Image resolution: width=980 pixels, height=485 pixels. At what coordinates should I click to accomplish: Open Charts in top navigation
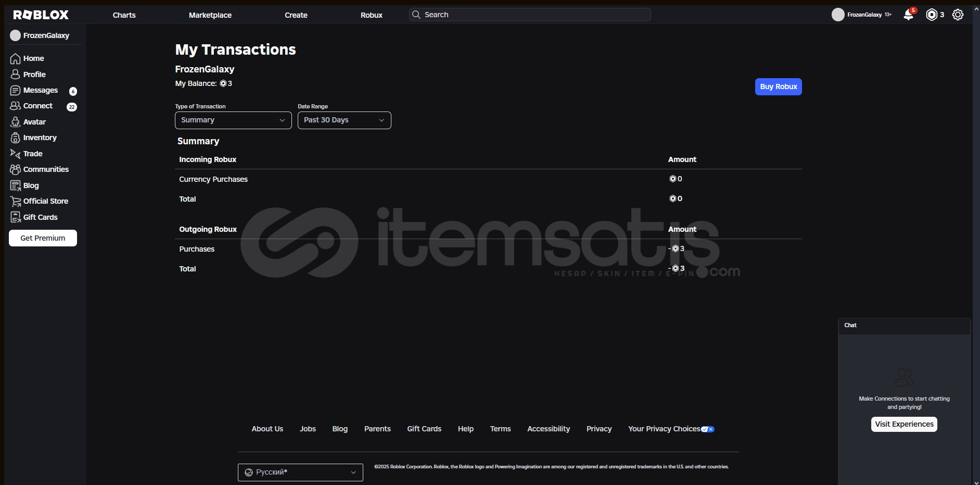point(124,15)
